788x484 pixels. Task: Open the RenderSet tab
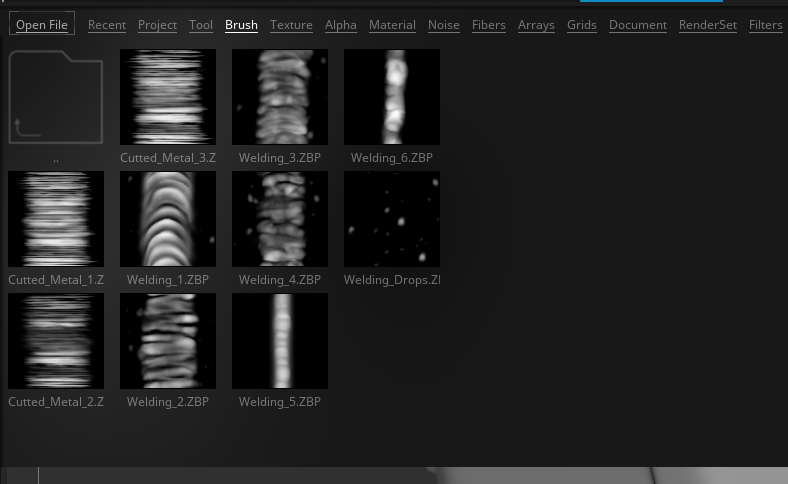[x=708, y=25]
